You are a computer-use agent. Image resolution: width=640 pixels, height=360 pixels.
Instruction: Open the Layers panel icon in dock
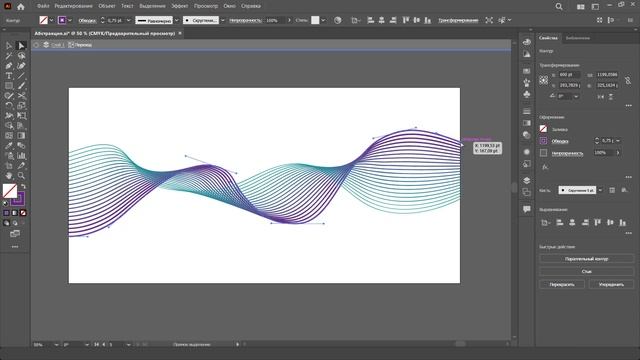click(527, 180)
